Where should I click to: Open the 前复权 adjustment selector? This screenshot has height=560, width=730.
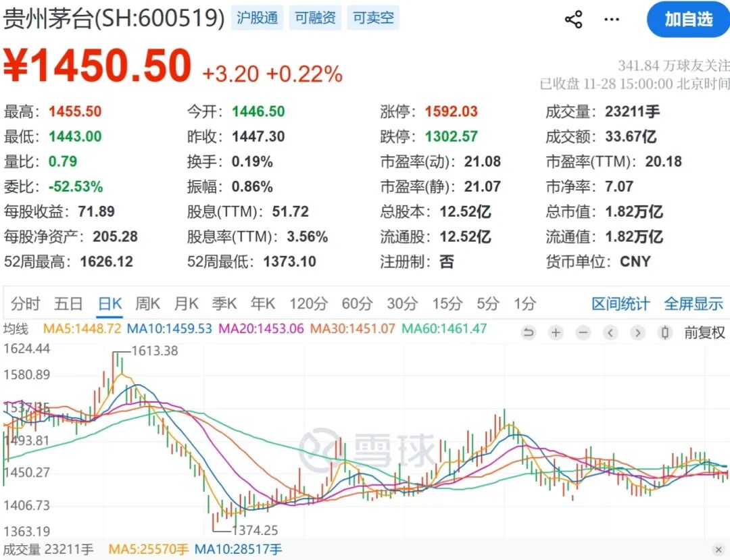tap(704, 332)
